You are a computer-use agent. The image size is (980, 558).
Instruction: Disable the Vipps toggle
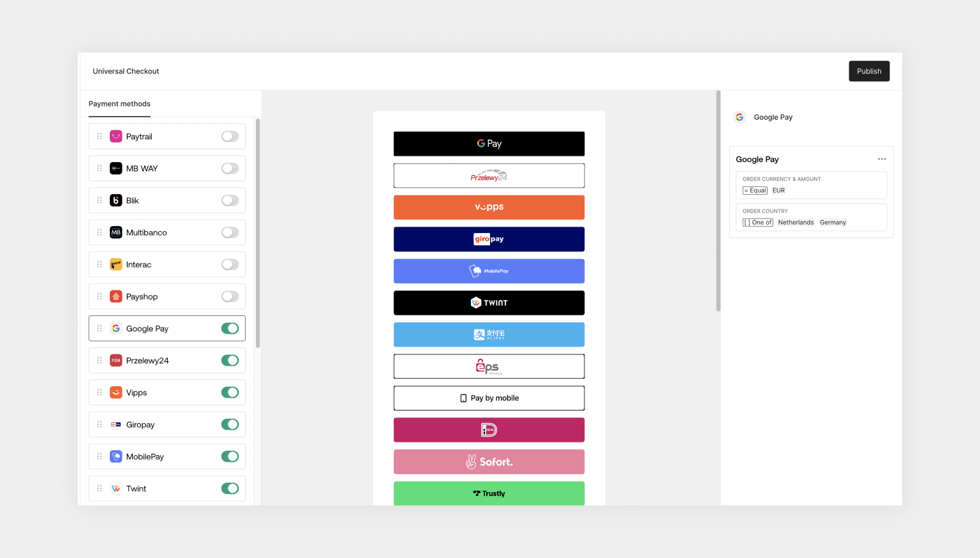[x=230, y=393]
